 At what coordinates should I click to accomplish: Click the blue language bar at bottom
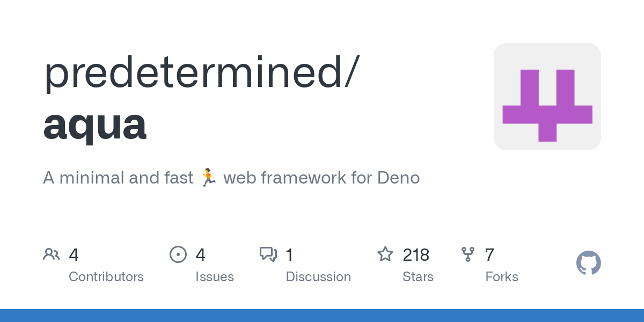point(322,316)
